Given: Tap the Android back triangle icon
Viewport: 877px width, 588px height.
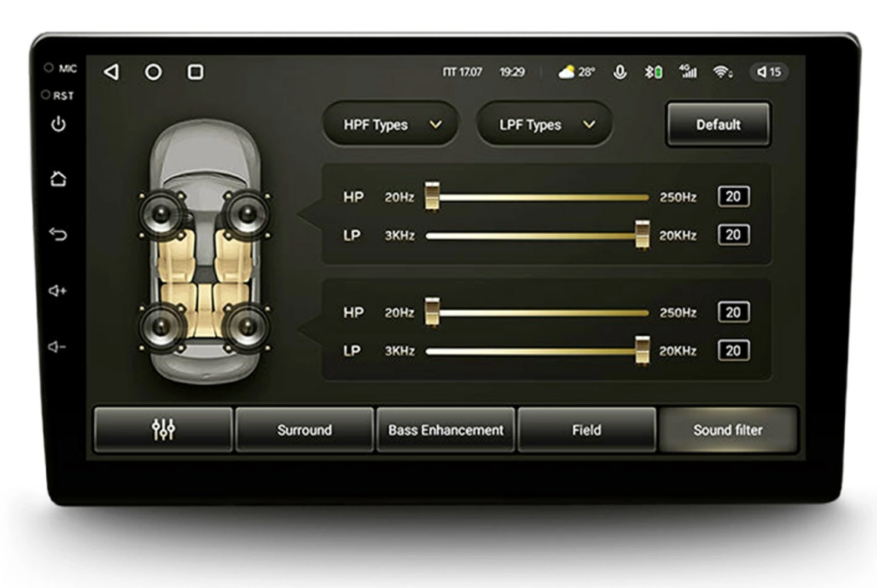Looking at the screenshot, I should tap(111, 71).
